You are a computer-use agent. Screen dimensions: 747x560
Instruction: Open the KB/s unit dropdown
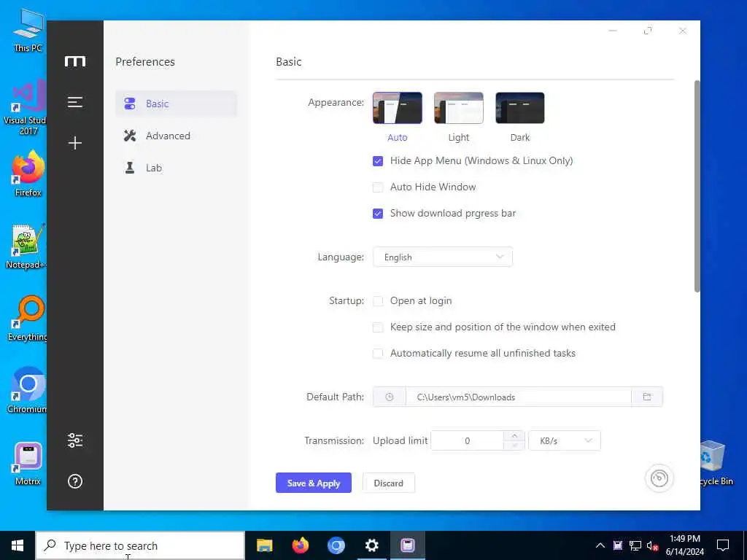pyautogui.click(x=564, y=441)
